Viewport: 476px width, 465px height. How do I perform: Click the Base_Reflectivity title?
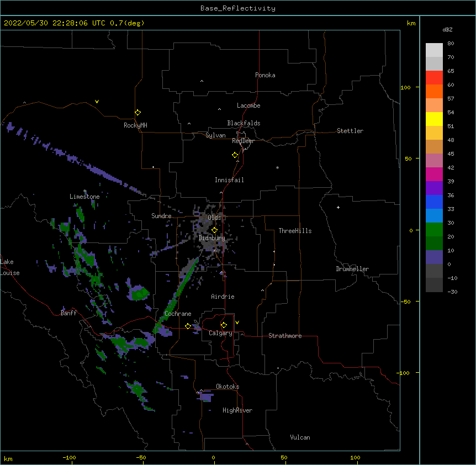238,8
